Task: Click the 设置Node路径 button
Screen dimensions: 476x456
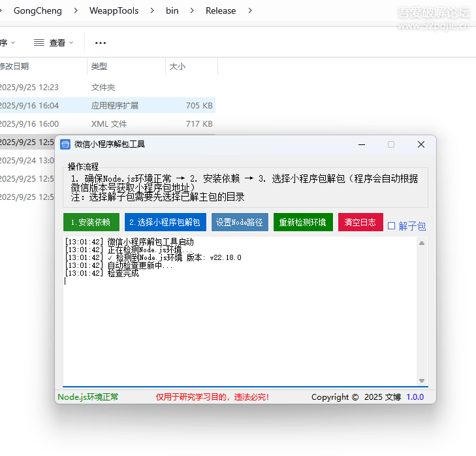Action: (240, 222)
